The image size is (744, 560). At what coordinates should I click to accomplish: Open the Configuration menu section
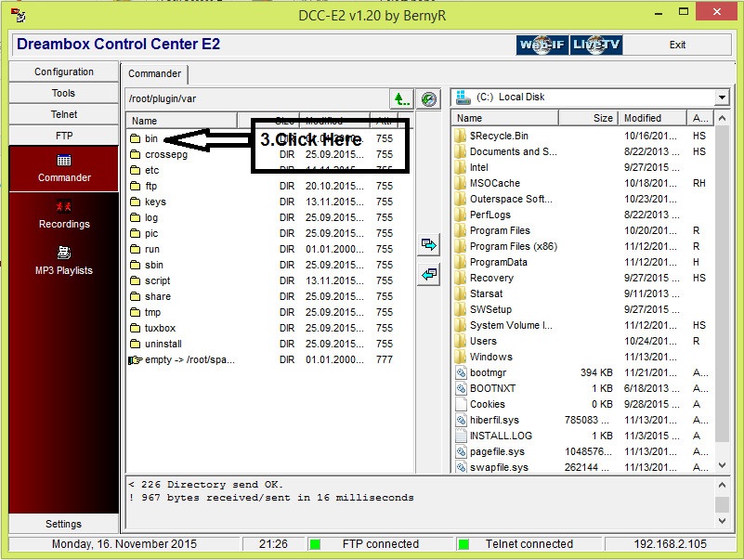[x=63, y=72]
